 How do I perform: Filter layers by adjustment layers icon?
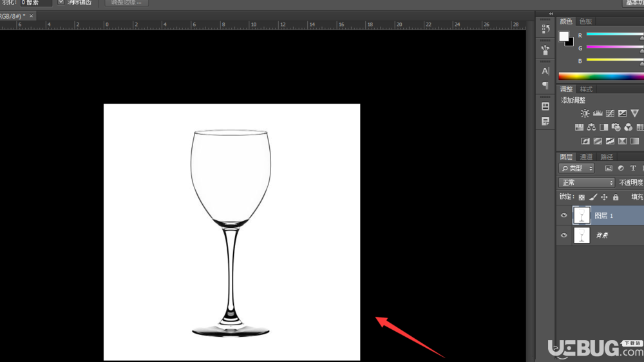point(621,168)
